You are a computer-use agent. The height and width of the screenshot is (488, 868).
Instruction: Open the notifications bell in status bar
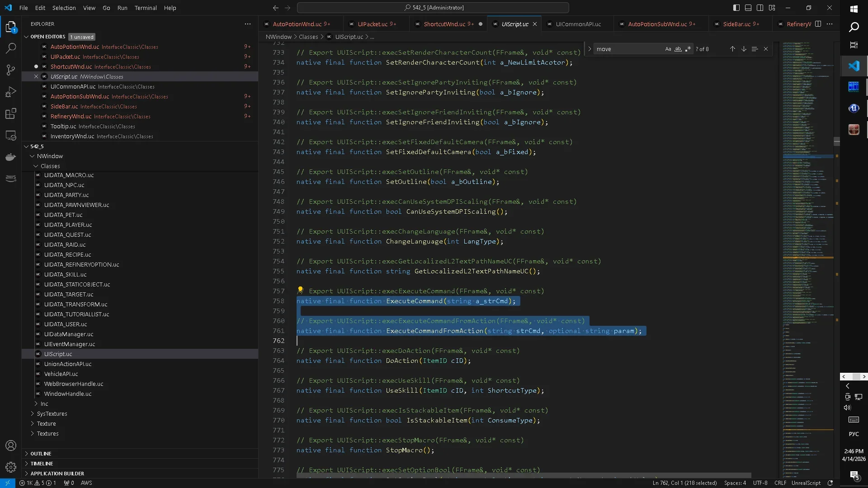(x=830, y=483)
